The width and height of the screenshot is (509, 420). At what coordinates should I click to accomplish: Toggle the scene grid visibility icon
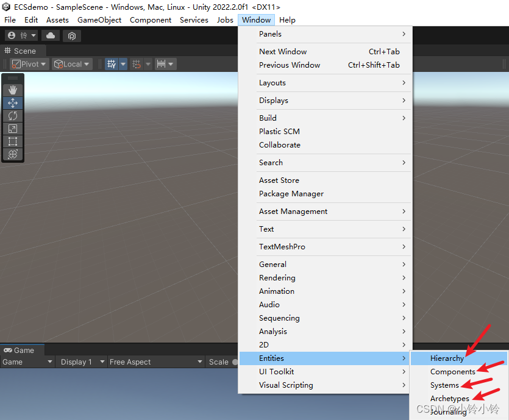tap(112, 64)
